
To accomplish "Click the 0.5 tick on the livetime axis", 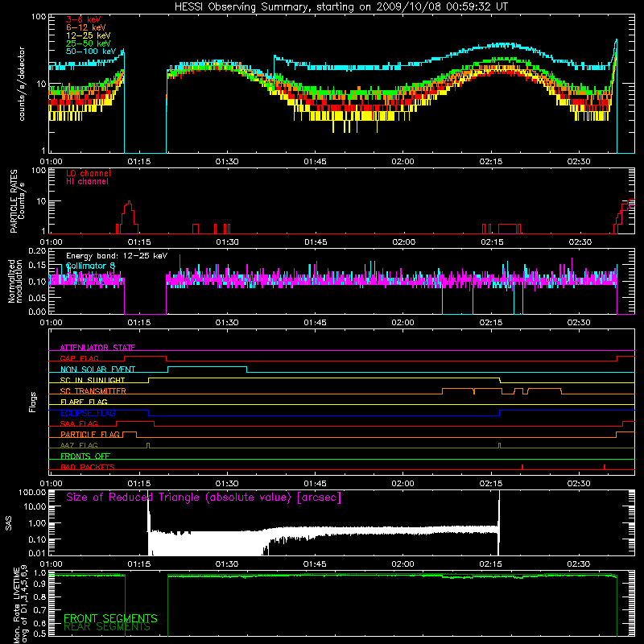I will click(x=39, y=634).
